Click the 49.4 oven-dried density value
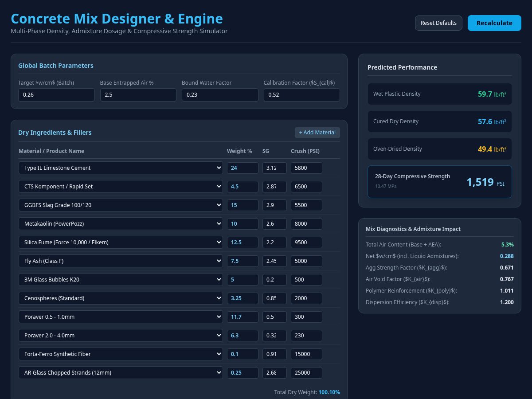Viewport: 532px width, 399px height. tap(492, 149)
